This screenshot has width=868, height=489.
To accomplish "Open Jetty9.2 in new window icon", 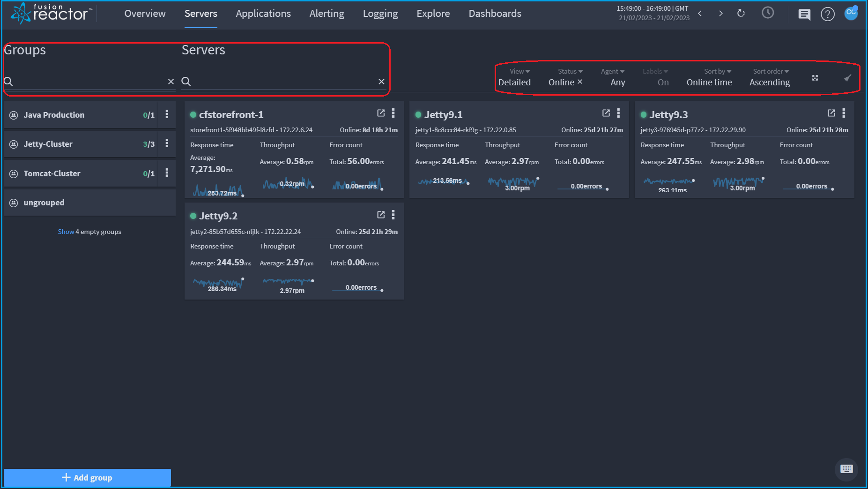I will click(381, 215).
